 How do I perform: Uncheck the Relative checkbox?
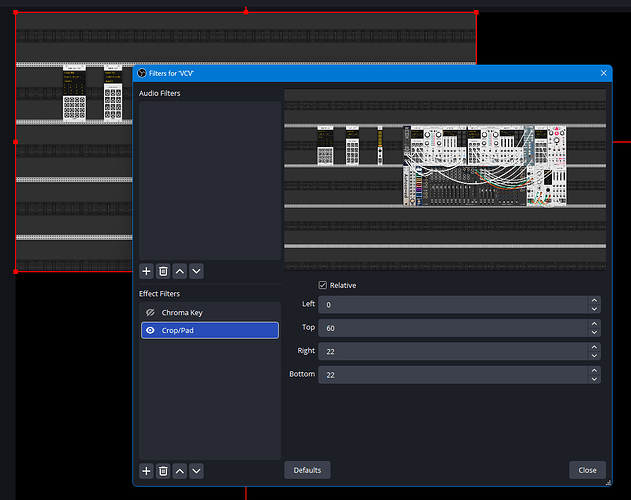pos(322,285)
